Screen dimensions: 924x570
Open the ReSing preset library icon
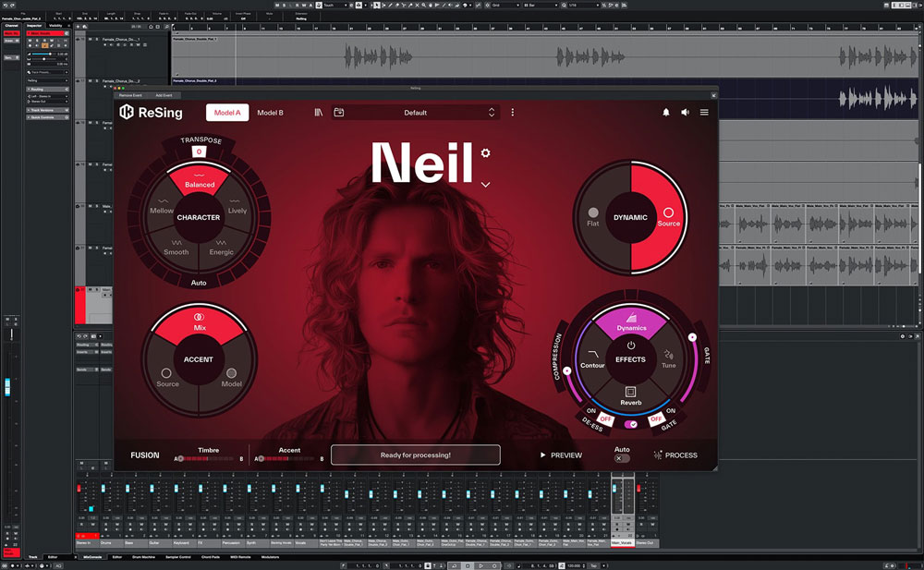point(319,113)
